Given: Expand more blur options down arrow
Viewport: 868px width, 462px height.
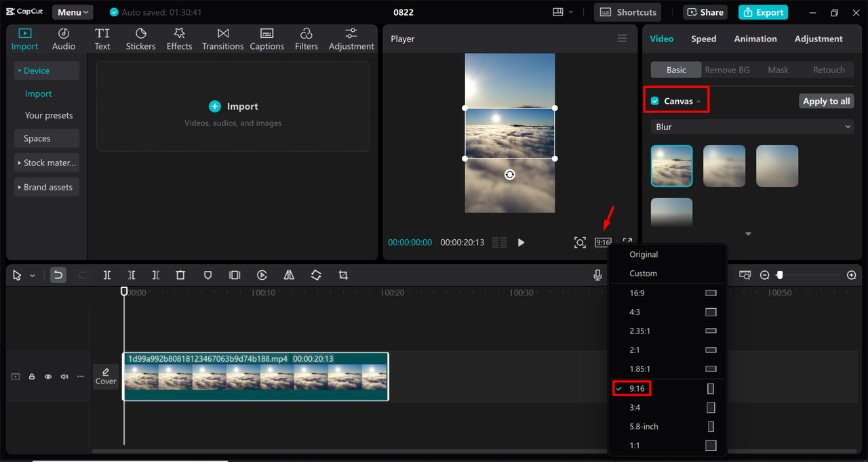Looking at the screenshot, I should coord(748,234).
